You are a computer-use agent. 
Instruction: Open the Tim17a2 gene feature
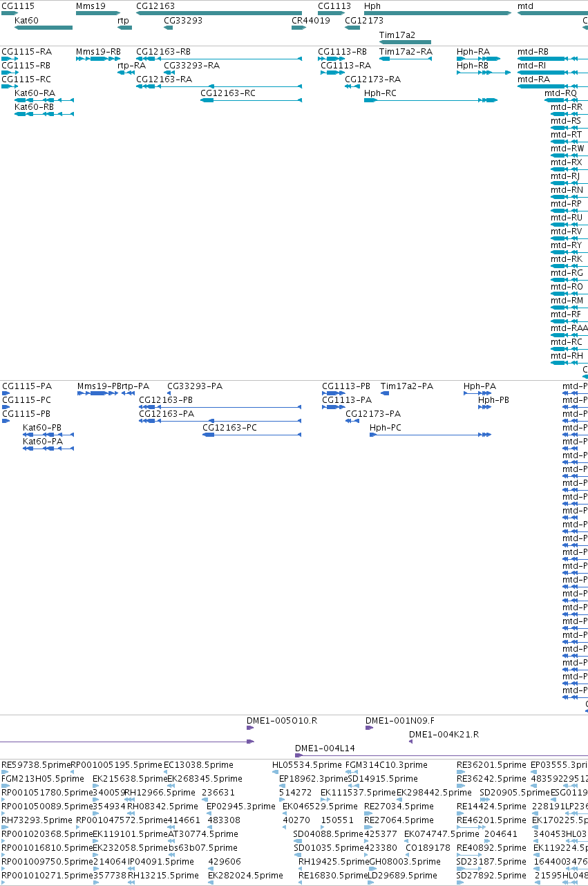coord(405,42)
